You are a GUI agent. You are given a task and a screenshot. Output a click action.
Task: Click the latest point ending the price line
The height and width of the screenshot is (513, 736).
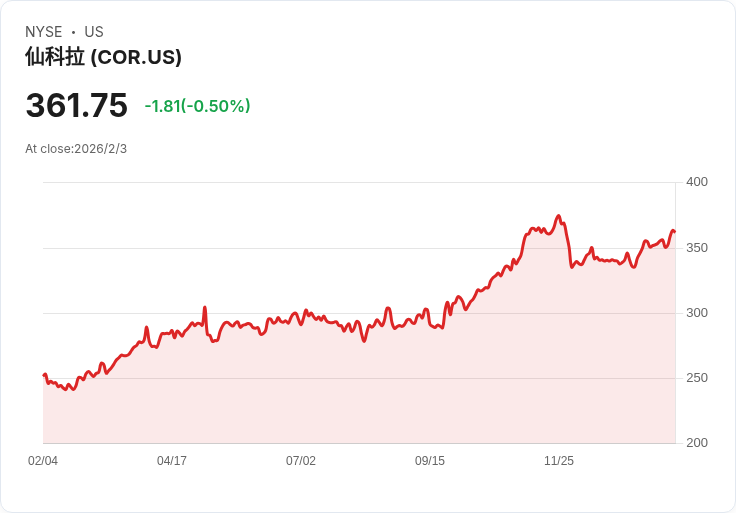pyautogui.click(x=674, y=231)
